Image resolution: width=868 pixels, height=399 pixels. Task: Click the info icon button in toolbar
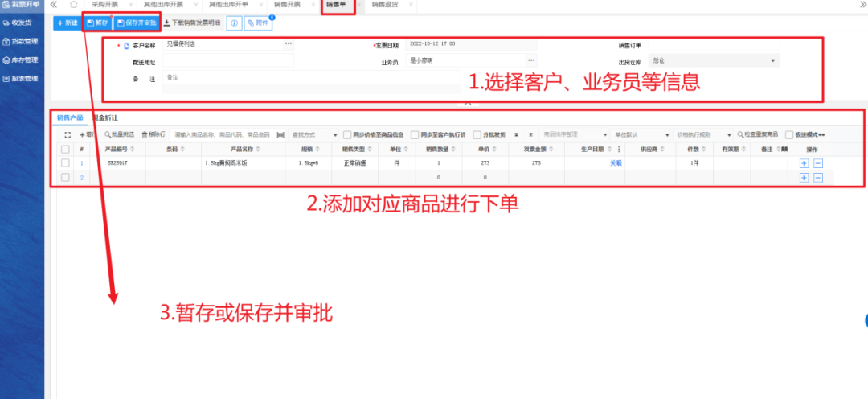pos(234,23)
